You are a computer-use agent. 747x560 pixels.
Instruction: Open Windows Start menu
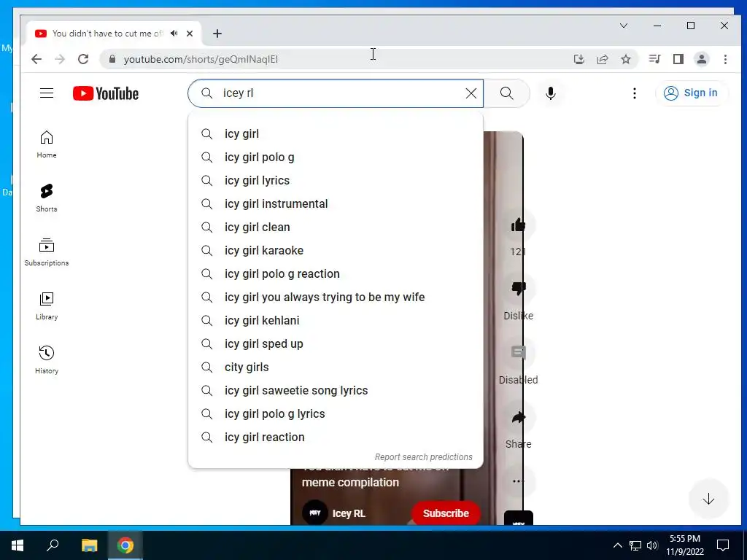[18, 545]
